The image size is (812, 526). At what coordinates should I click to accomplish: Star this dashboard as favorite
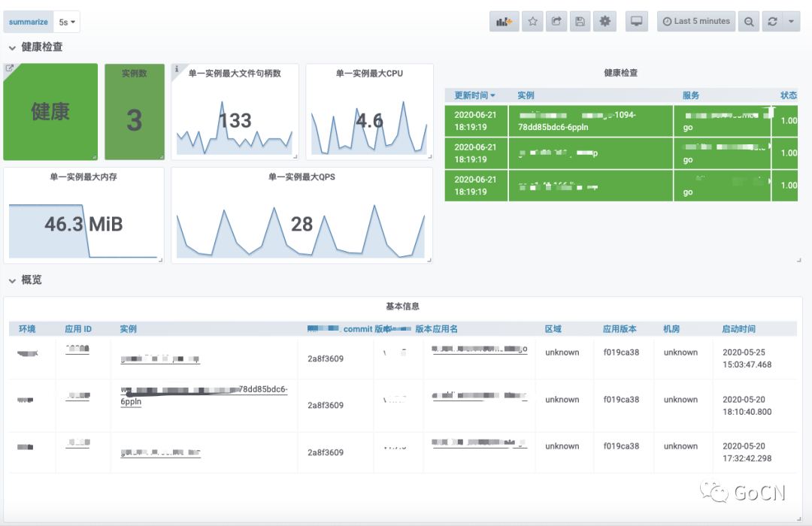click(x=532, y=22)
